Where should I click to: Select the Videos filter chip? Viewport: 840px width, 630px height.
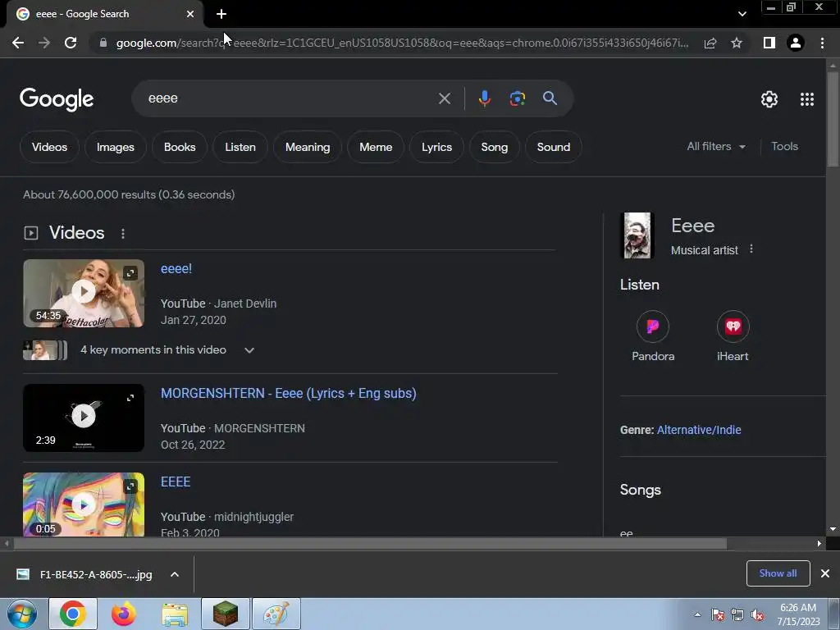[49, 147]
